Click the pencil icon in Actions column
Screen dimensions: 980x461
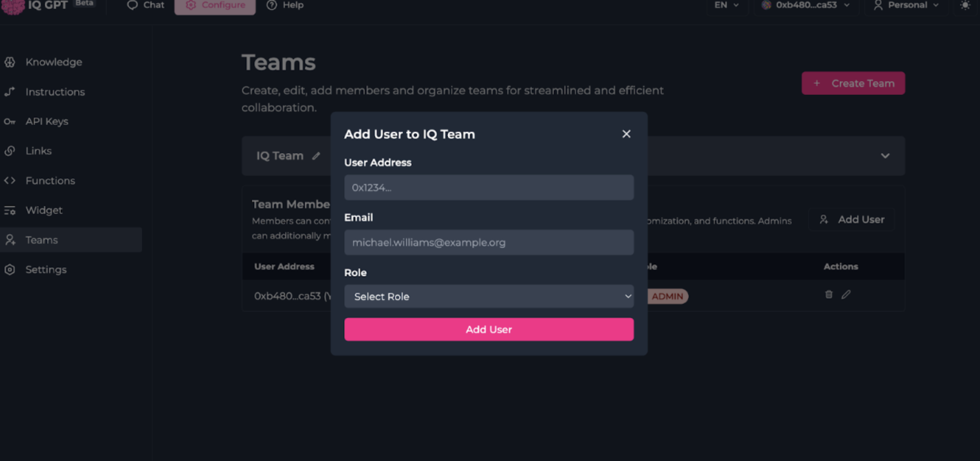[x=846, y=294]
